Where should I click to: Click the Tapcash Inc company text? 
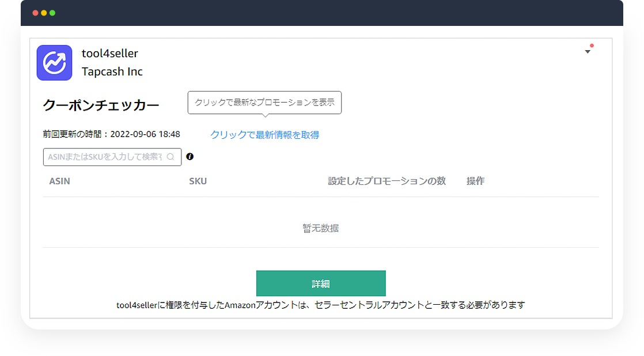pyautogui.click(x=112, y=71)
